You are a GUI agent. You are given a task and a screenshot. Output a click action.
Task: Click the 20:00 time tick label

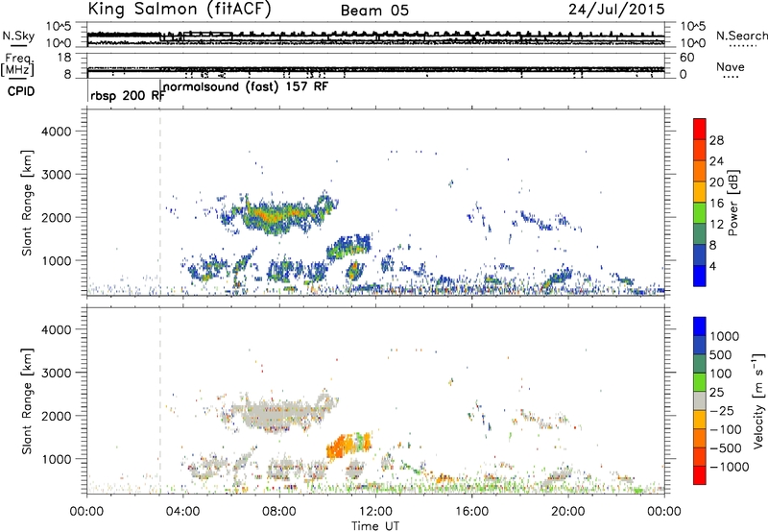568,512
